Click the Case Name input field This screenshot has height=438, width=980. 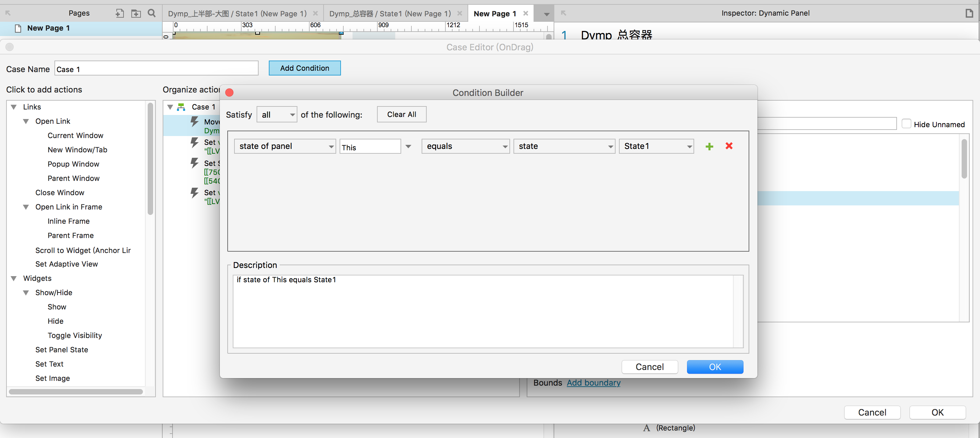[156, 69]
